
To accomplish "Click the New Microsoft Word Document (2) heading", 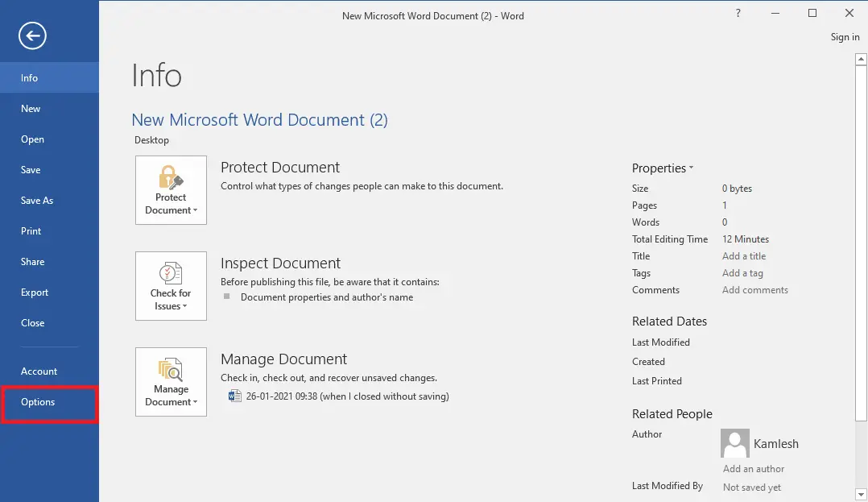I will coord(259,120).
